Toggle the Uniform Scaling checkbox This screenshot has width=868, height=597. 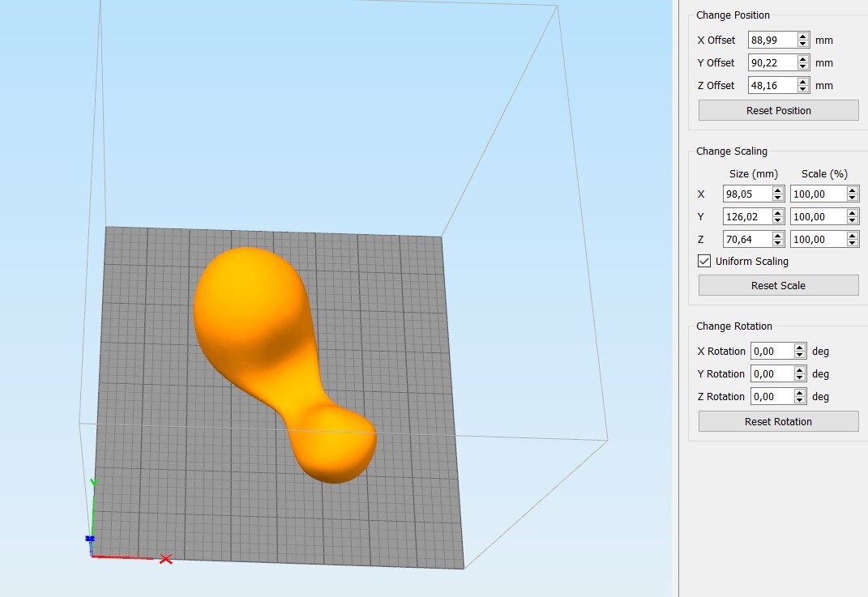pos(704,261)
